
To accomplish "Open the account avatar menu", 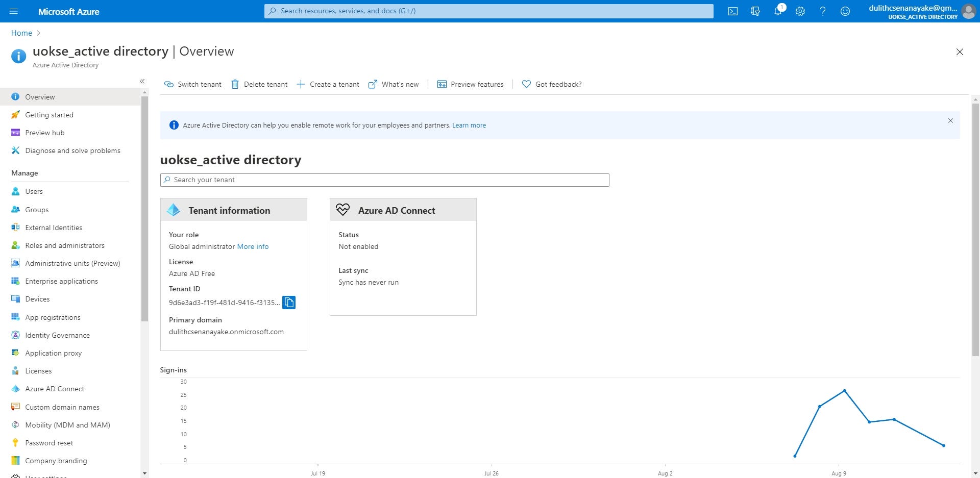I will 968,11.
